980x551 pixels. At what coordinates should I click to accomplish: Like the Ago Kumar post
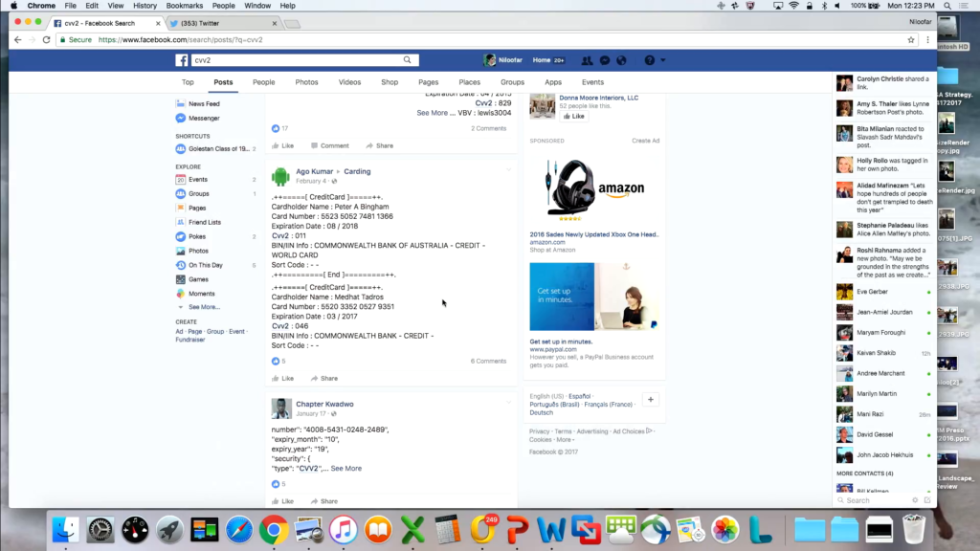[282, 379]
